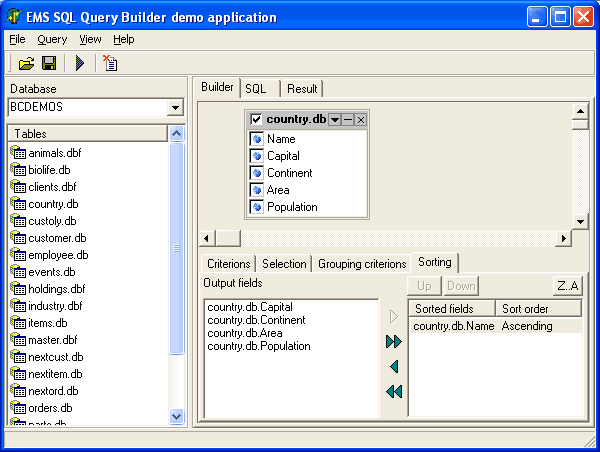
Task: Add selected output field to sorted fields
Action: click(x=394, y=317)
